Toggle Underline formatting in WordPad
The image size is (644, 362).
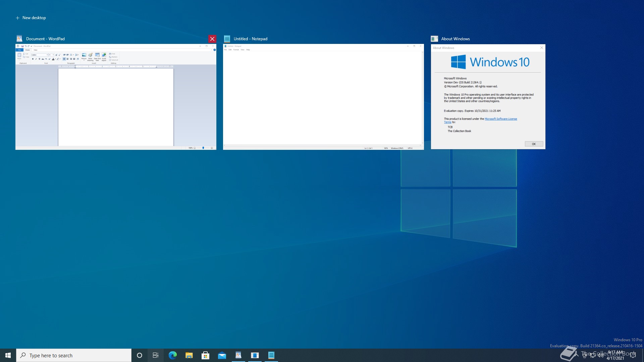(39, 59)
